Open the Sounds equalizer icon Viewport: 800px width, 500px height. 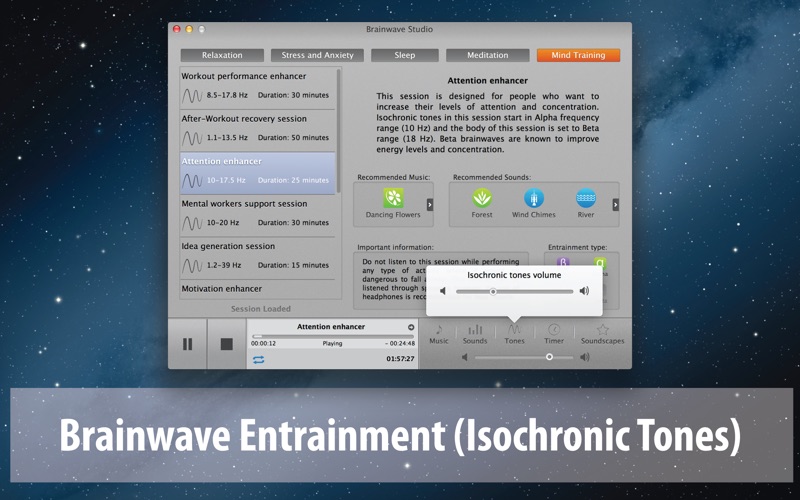coord(475,330)
